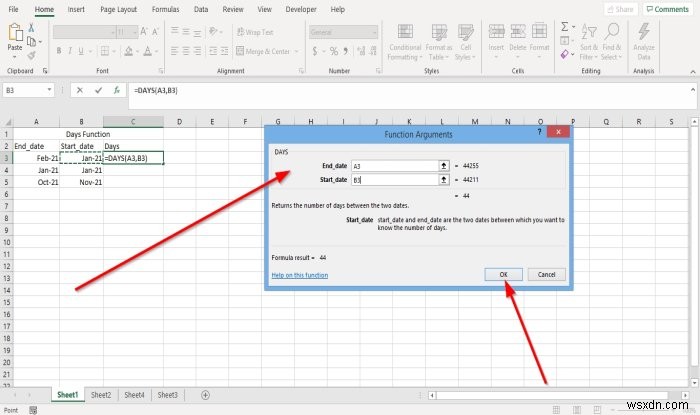Open Help on this function link
This screenshot has height=415, width=700.
(x=300, y=275)
